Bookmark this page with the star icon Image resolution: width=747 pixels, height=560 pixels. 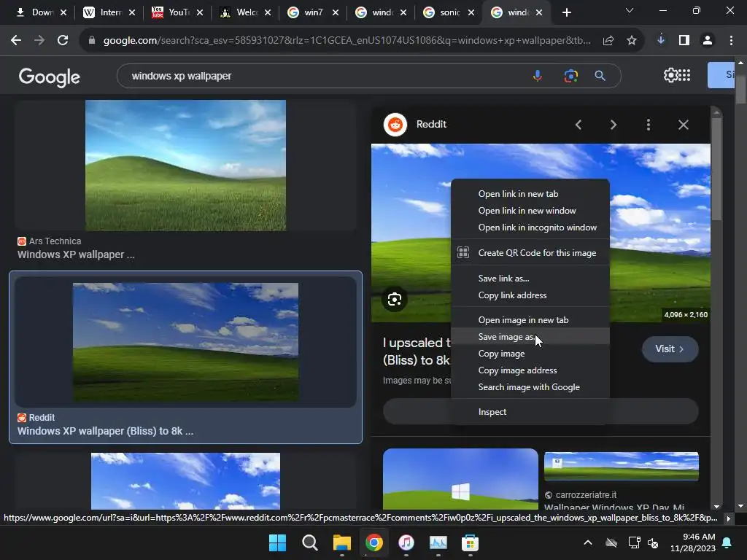point(632,41)
